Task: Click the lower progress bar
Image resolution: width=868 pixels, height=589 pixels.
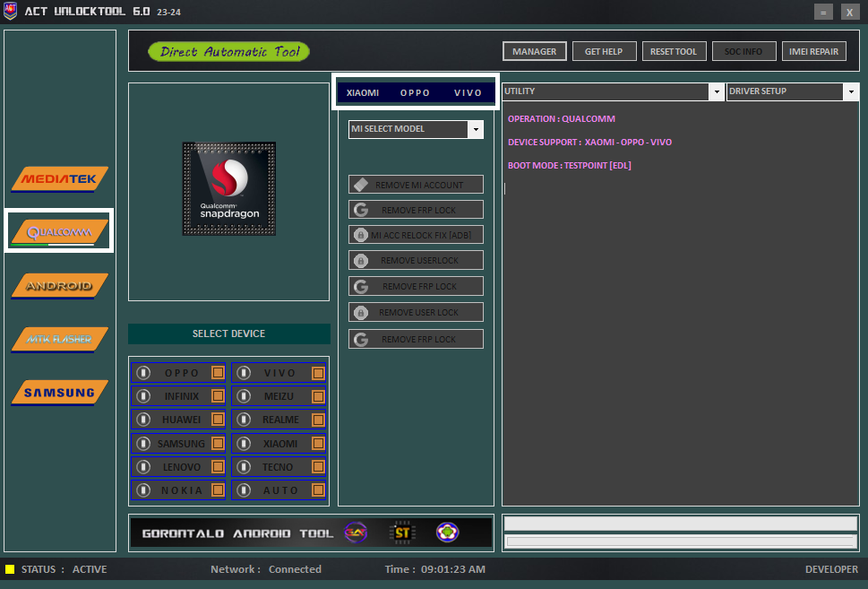Action: click(x=681, y=541)
